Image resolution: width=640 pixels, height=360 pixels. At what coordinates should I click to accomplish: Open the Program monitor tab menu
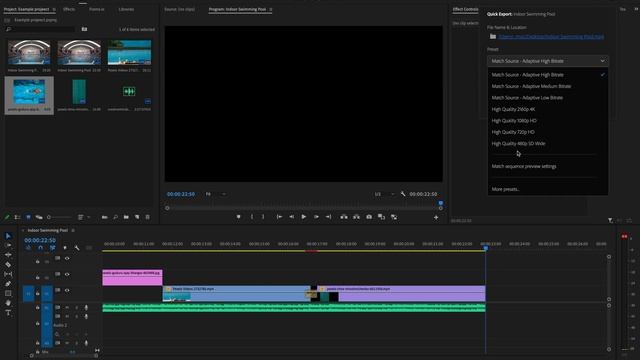coord(271,9)
